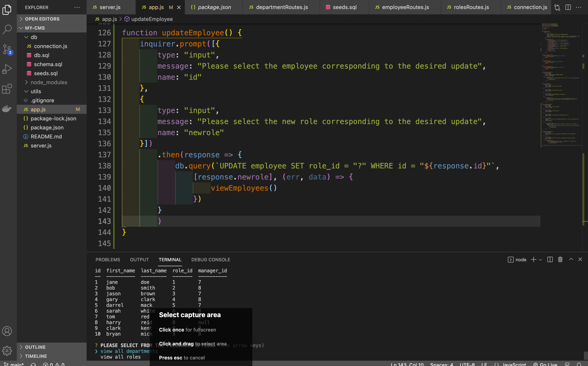Open the seeds.sql editor tab
588x366 pixels.
[344, 7]
